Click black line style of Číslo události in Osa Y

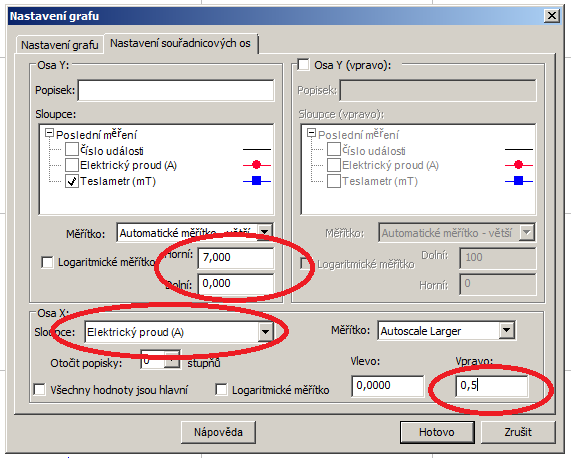point(257,149)
